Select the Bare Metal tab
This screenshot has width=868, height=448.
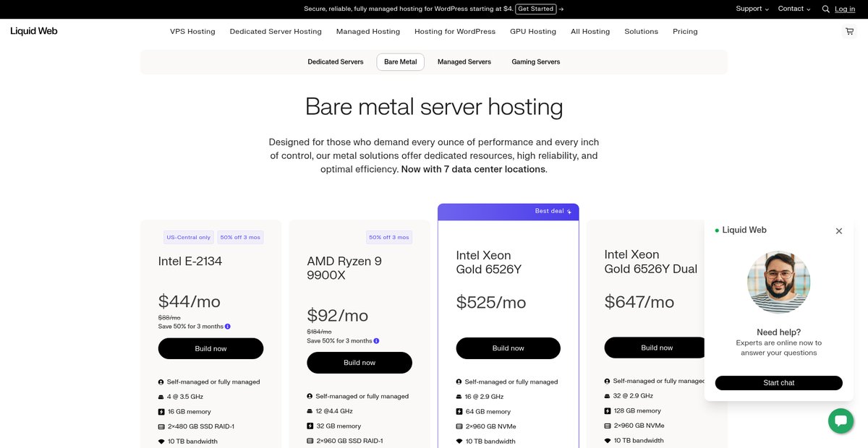point(401,62)
